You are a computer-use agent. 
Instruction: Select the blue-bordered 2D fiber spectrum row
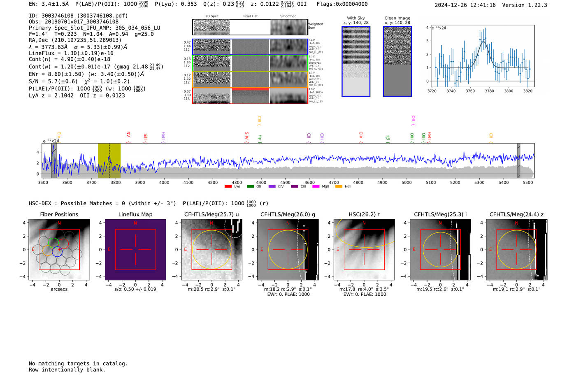(250, 47)
